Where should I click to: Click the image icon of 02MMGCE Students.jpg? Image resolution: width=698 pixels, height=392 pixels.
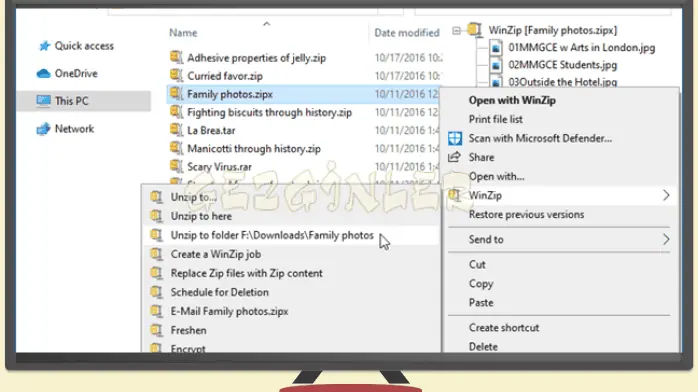click(x=495, y=65)
